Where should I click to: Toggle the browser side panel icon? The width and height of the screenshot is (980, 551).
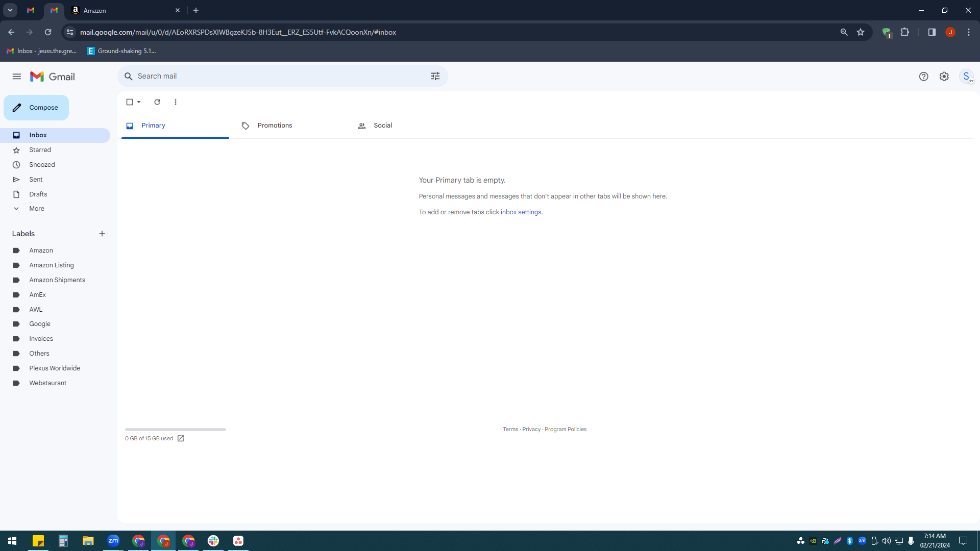click(932, 32)
